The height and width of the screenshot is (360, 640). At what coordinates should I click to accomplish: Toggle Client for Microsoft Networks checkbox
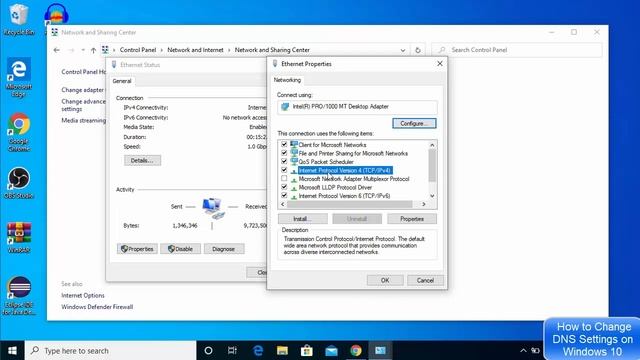point(284,144)
